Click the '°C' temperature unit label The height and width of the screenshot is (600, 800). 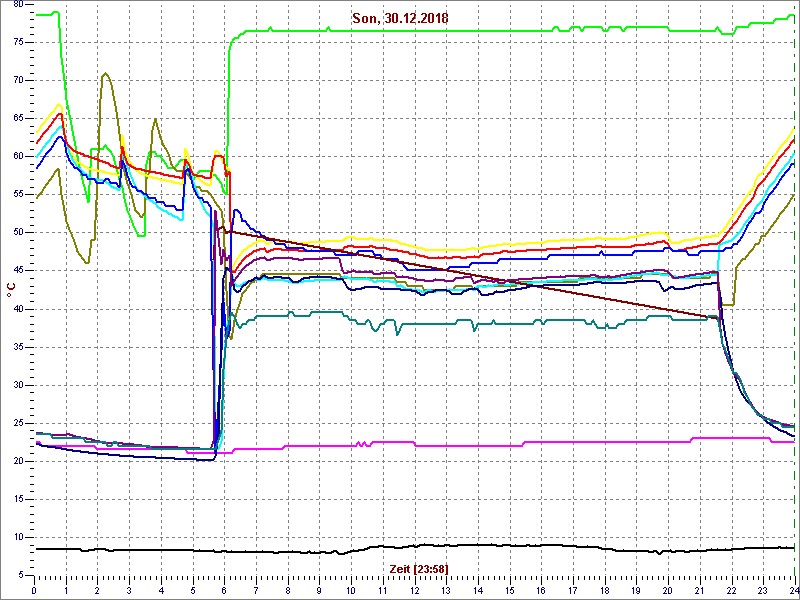click(x=11, y=290)
